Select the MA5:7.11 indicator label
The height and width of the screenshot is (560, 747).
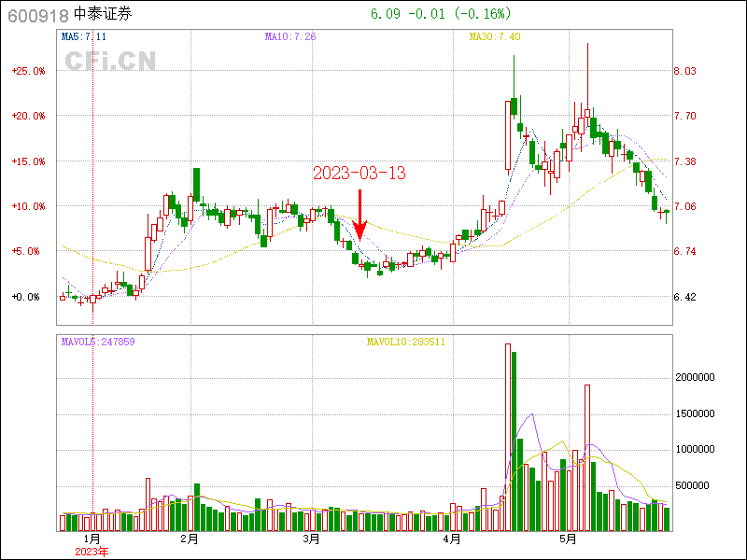pyautogui.click(x=84, y=36)
